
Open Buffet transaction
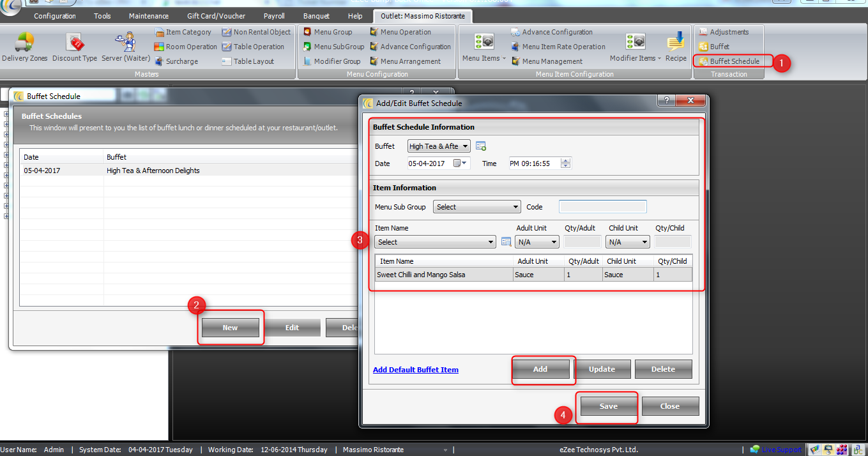[714, 47]
